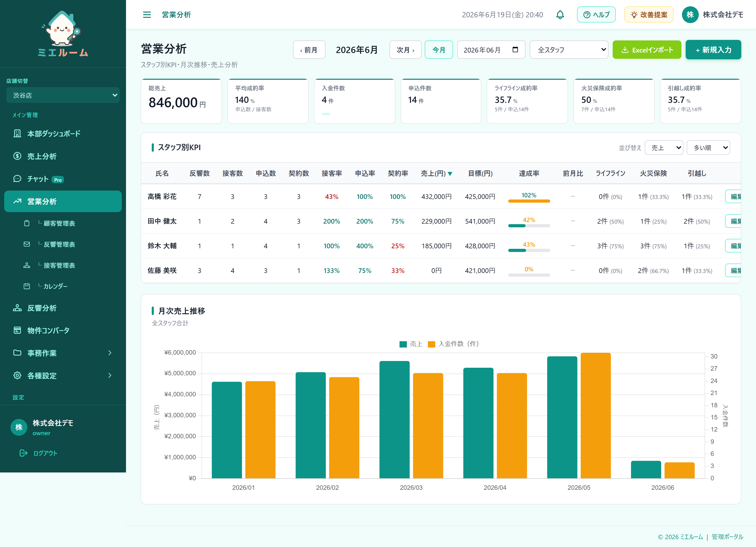756x547 pixels.
Task: Click the header 株 avatar circle
Action: [690, 15]
